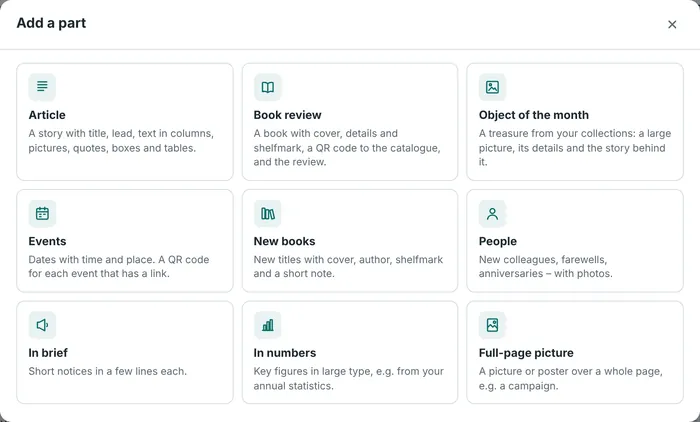Choose the People card heading
Viewport: 700px width, 422px height.
tap(498, 241)
